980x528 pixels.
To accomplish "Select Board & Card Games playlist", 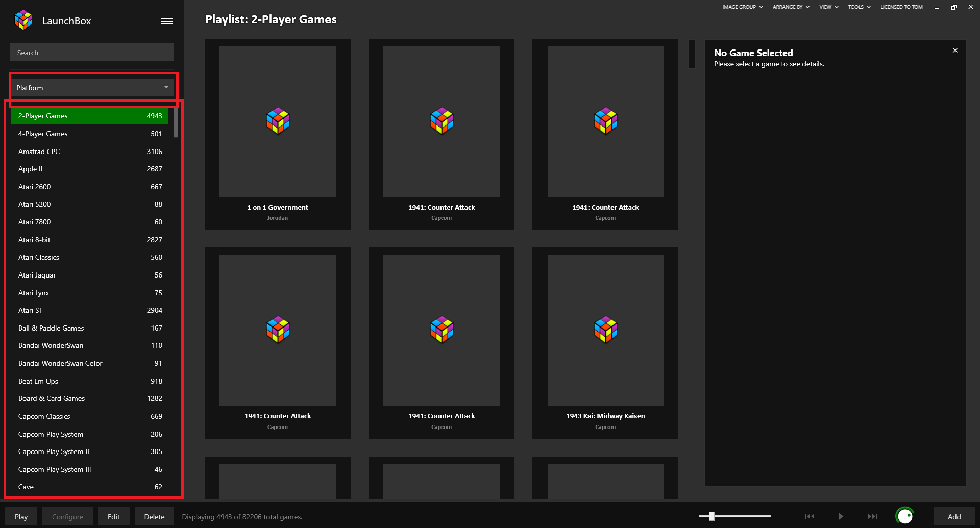I will pyautogui.click(x=89, y=398).
